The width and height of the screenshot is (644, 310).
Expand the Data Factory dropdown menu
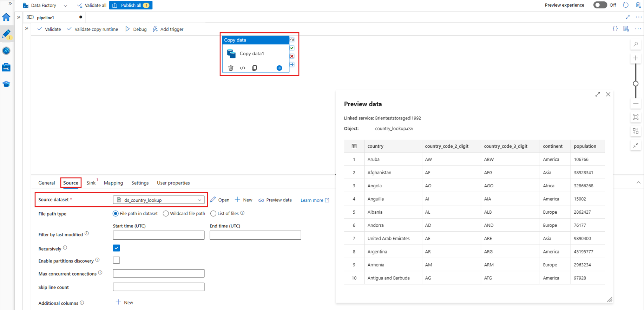click(x=65, y=6)
